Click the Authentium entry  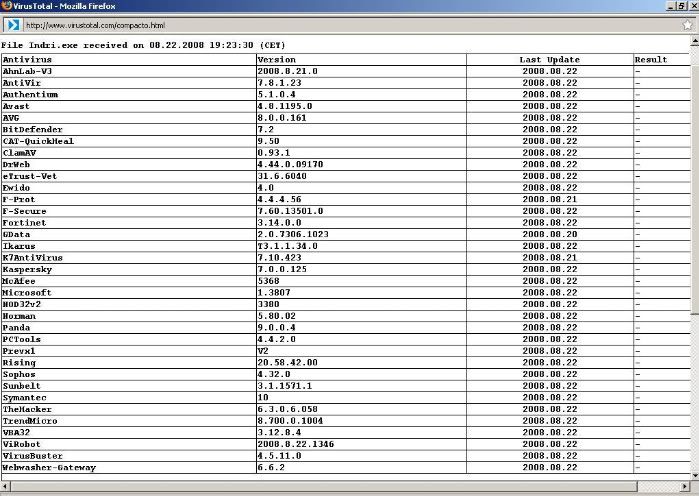coord(30,94)
